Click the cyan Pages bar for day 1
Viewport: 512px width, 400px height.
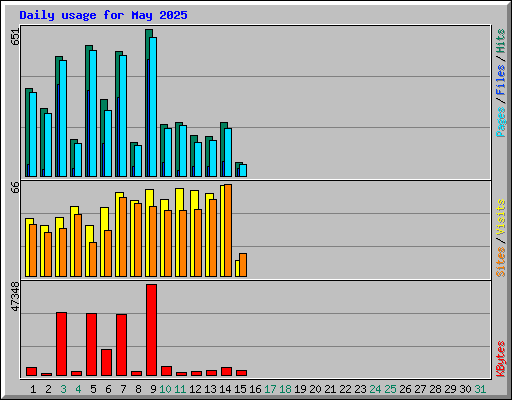33,135
